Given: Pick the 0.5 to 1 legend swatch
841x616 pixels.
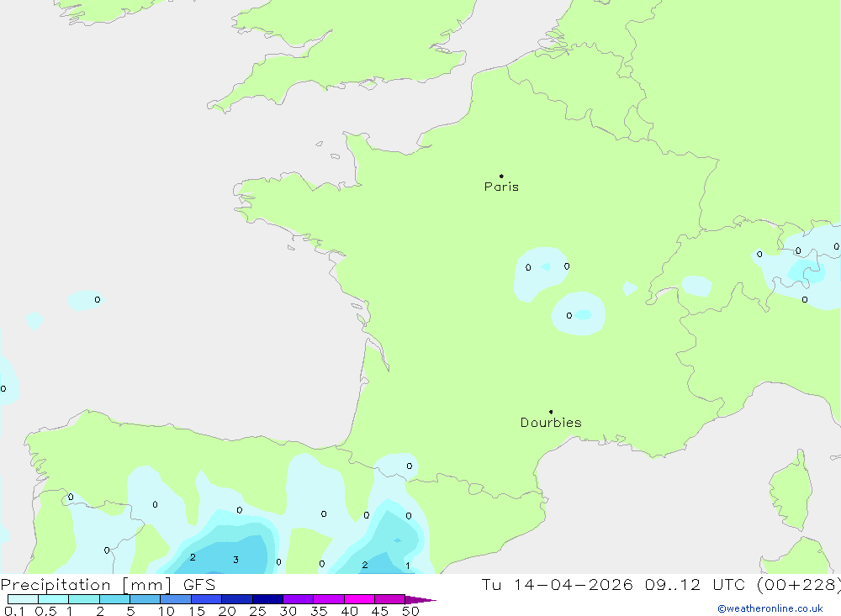Looking at the screenshot, I should 54,599.
